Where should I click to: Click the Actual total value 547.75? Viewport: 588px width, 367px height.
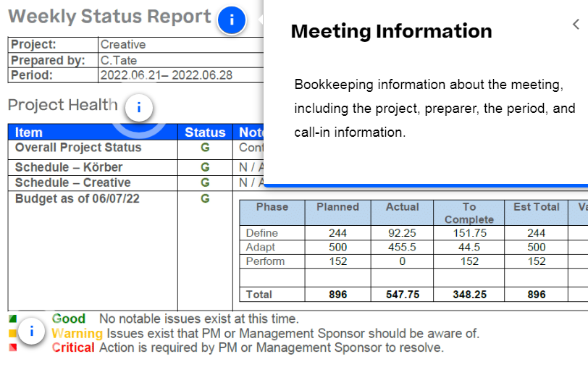point(403,295)
